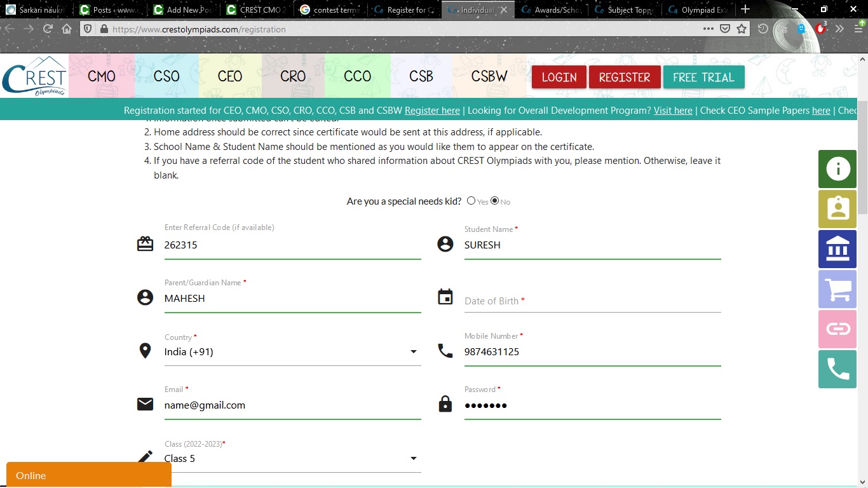Click the pink chain link icon
This screenshot has height=488, width=868.
point(837,329)
